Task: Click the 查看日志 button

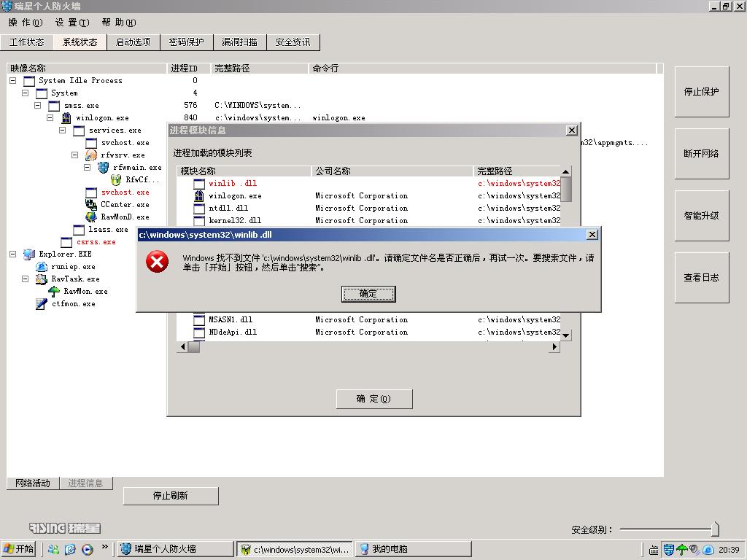Action: [701, 277]
